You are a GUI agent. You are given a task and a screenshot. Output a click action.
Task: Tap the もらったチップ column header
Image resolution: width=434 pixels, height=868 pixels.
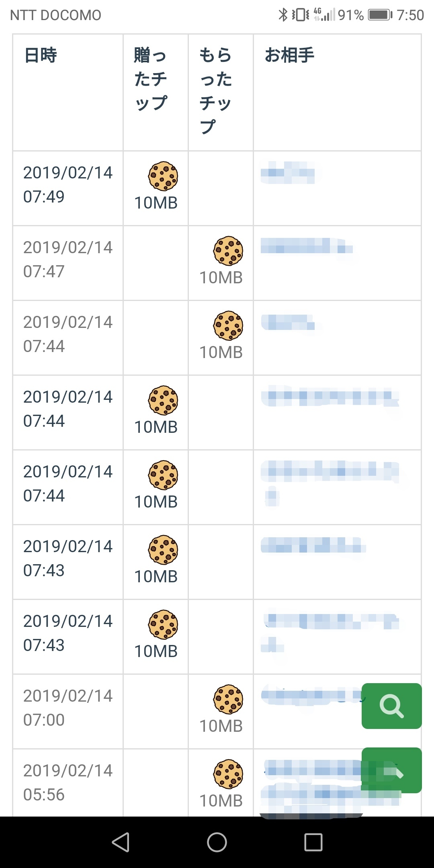click(216, 90)
